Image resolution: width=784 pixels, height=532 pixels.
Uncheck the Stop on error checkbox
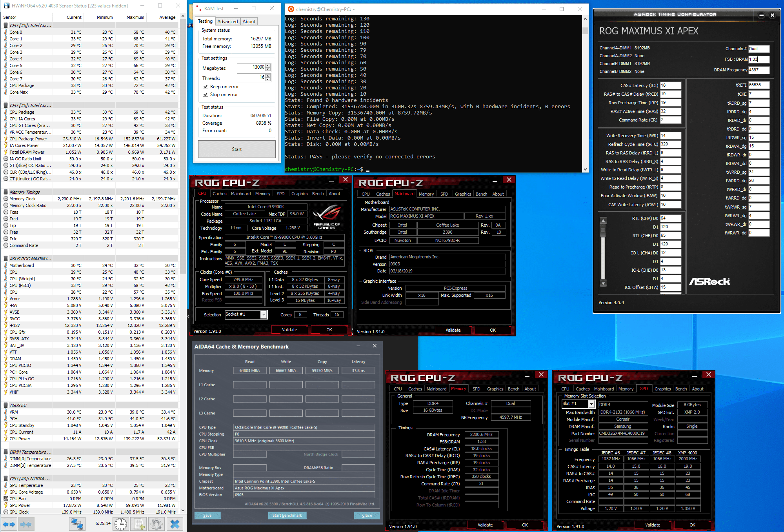tap(206, 94)
